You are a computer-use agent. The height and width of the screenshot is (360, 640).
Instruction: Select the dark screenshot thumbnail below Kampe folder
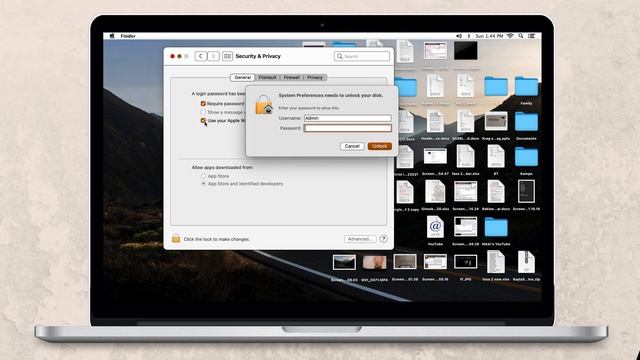(526, 191)
